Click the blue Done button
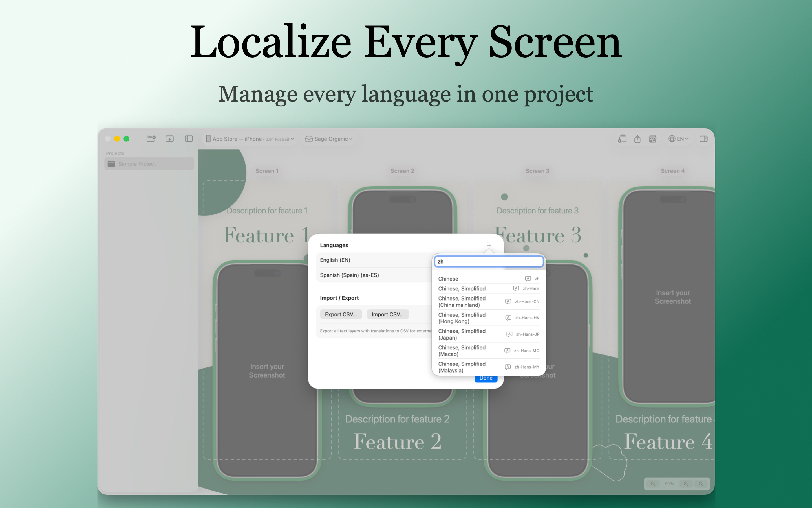This screenshot has width=812, height=508. (486, 378)
